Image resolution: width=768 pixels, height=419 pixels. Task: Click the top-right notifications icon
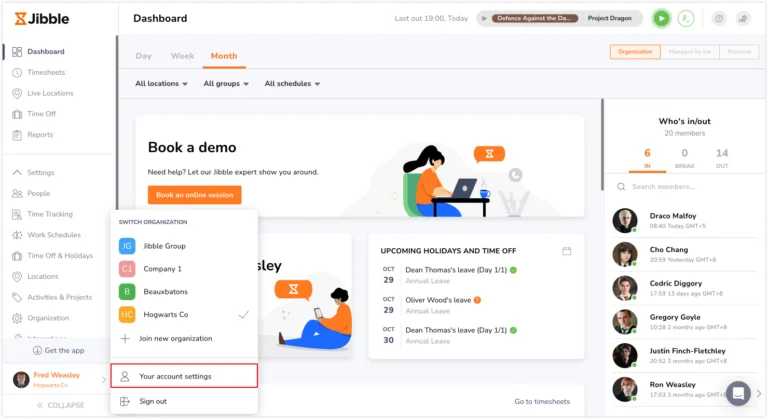(x=743, y=19)
